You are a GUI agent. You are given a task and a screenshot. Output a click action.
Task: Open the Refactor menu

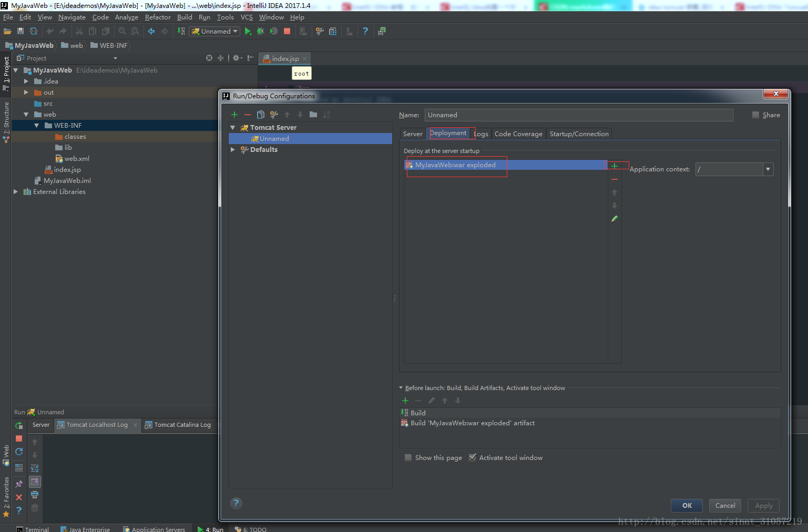158,17
